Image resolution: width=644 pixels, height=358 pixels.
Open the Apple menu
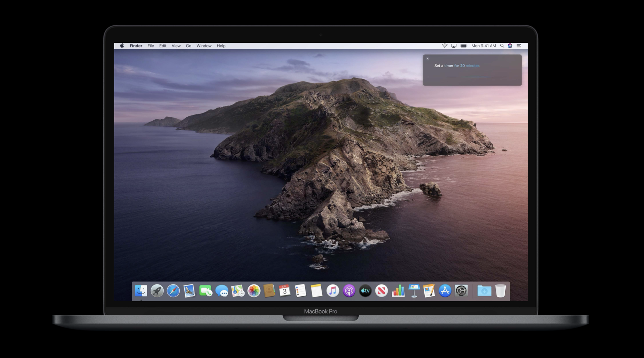[x=122, y=46]
